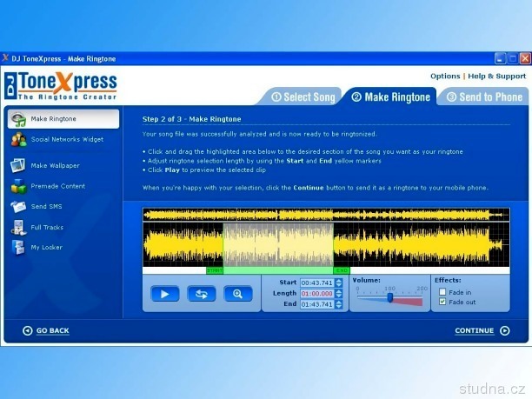Click the Send SMS envelope icon
532x399 pixels.
(18, 206)
